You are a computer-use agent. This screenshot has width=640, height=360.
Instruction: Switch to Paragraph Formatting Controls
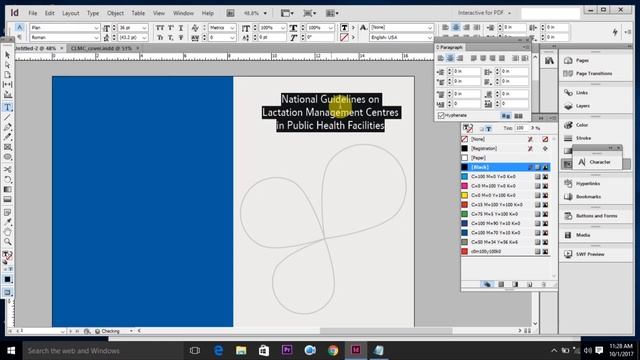pyautogui.click(x=19, y=37)
